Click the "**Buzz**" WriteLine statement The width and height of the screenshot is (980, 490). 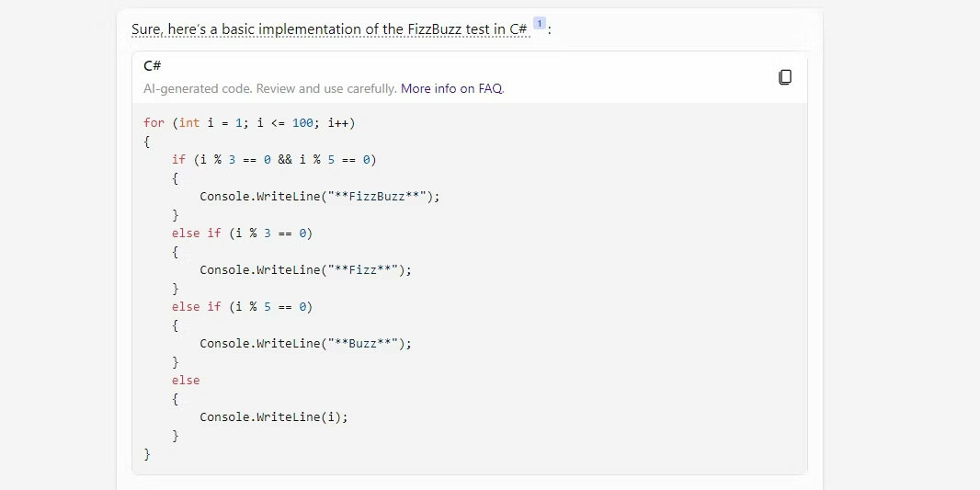point(305,344)
